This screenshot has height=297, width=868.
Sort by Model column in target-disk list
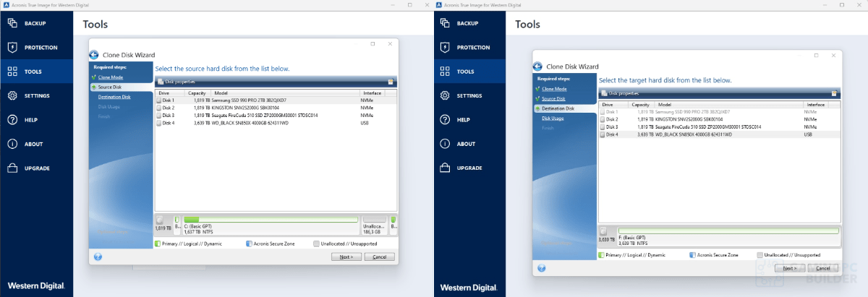[729, 105]
